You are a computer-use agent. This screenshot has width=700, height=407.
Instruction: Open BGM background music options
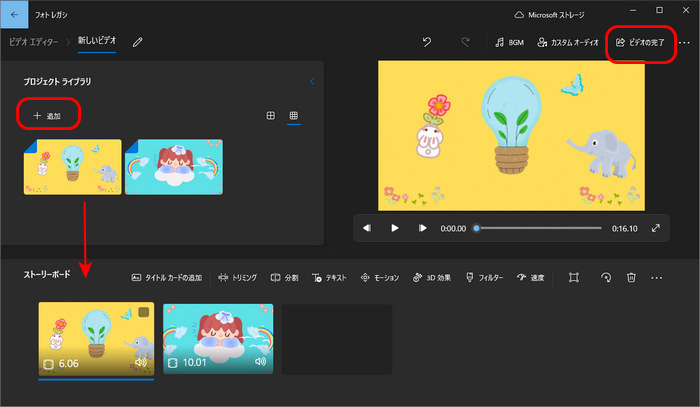tap(509, 42)
